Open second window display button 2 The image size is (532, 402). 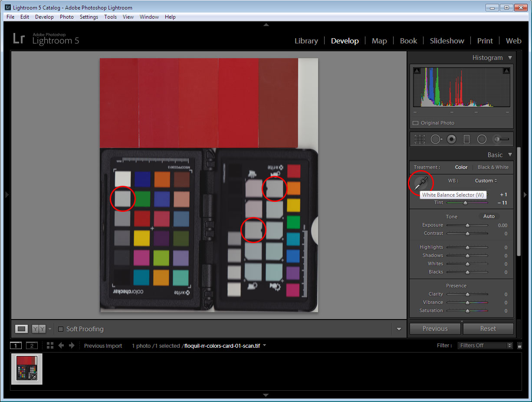pyautogui.click(x=32, y=346)
